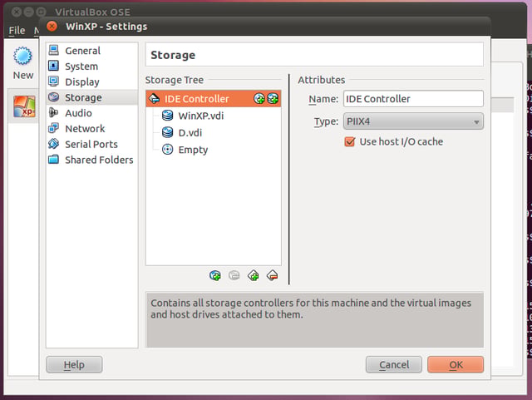
Task: Click New machine icon in VirtualBox toolbar
Action: point(22,63)
